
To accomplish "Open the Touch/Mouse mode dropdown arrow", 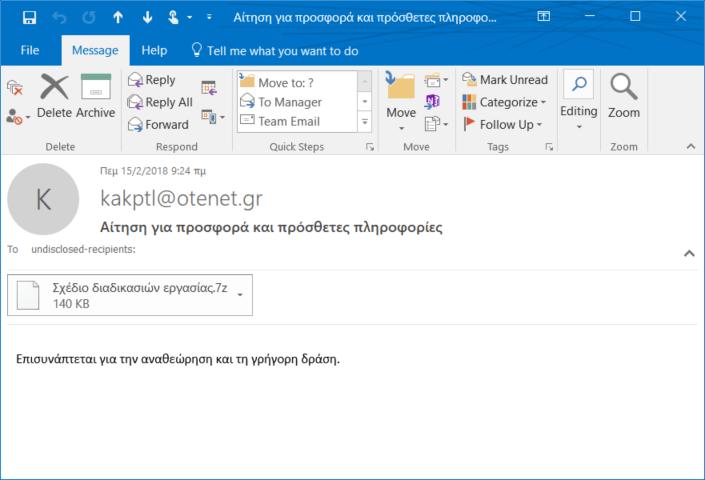I will coord(189,18).
